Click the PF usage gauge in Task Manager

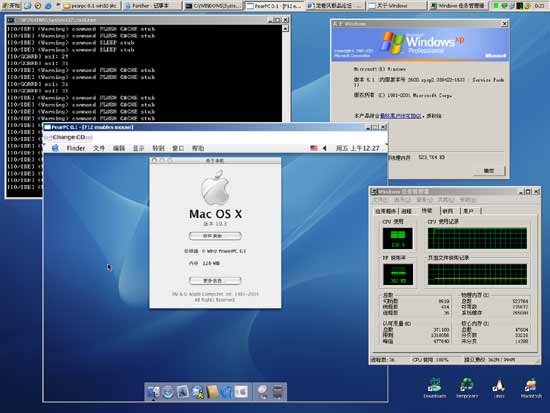pyautogui.click(x=397, y=274)
